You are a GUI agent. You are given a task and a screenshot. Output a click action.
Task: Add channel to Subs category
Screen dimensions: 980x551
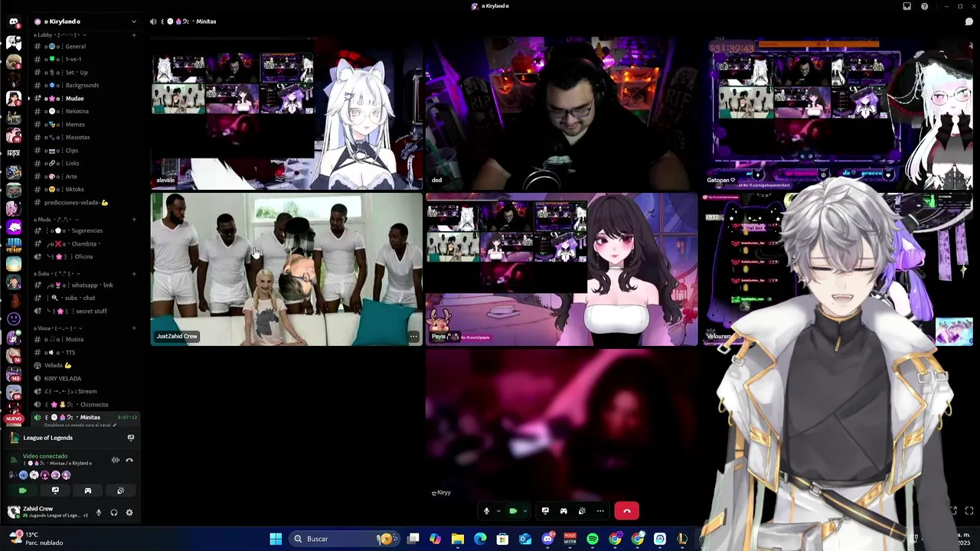134,274
